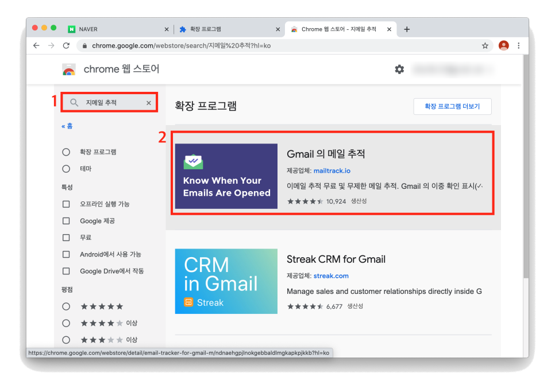
Task: Select the Chrome 웹 스토어 - 지메일 추적 tab
Action: tap(341, 29)
